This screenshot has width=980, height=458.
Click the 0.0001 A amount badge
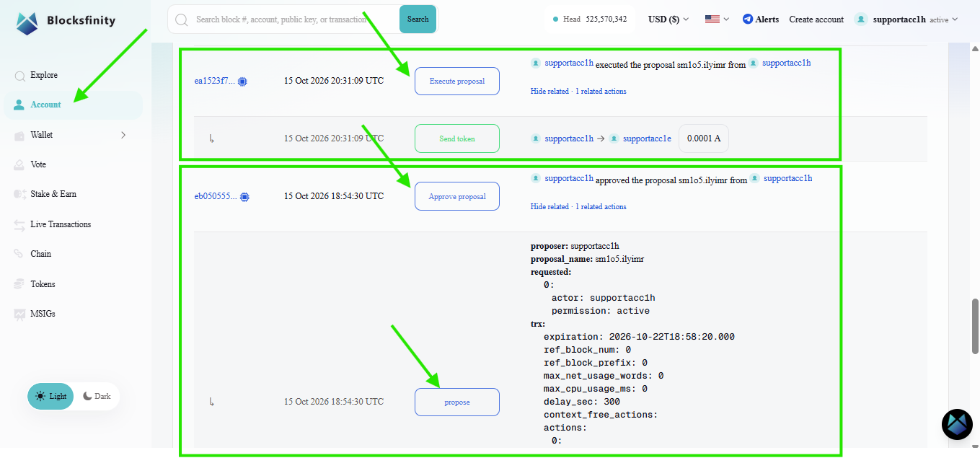pyautogui.click(x=704, y=138)
